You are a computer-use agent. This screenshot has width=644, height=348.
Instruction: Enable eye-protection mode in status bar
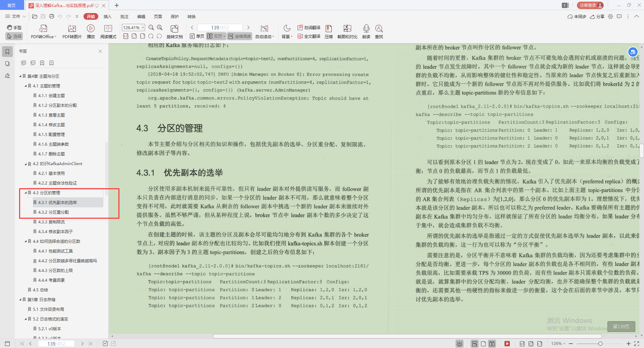click(459, 344)
